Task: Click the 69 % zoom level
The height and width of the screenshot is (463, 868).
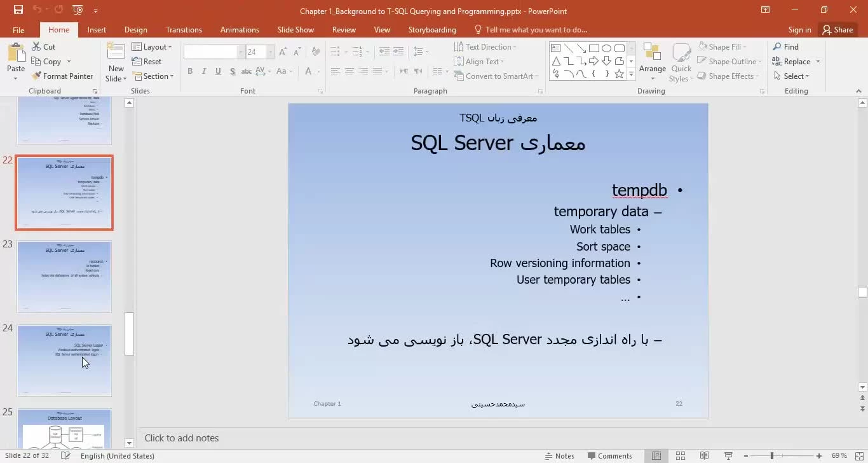Action: point(839,455)
